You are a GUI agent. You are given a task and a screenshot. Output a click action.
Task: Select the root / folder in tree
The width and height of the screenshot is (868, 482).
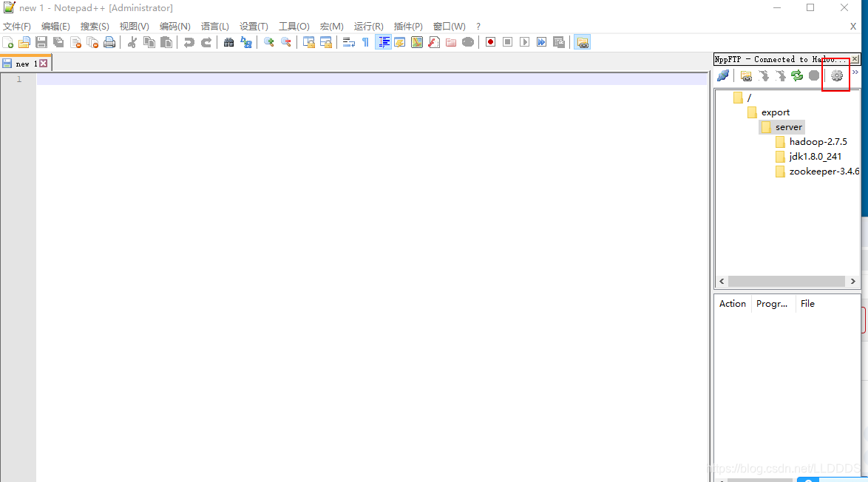click(743, 98)
